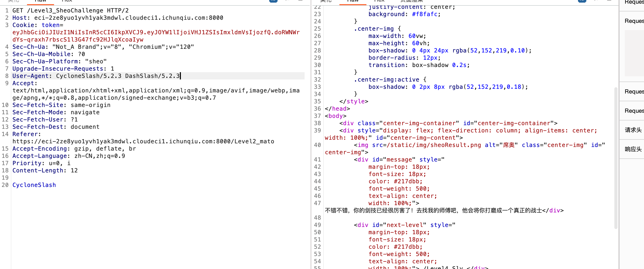Click the Content-Length value 12
644x269 pixels.
[x=74, y=170]
